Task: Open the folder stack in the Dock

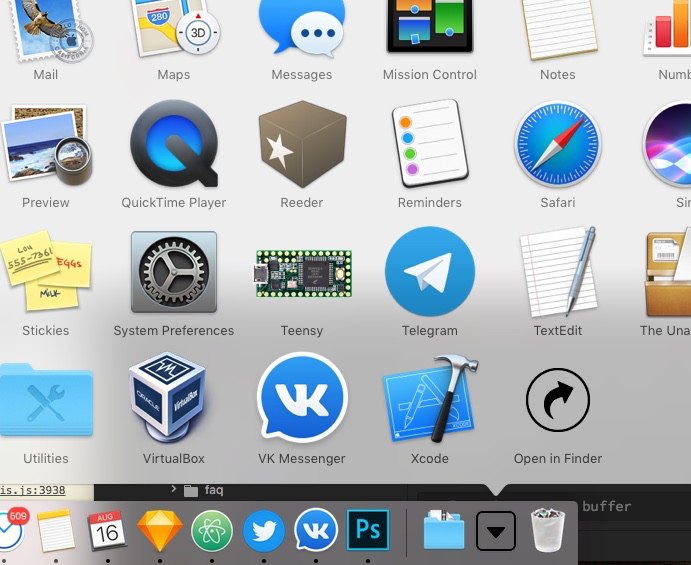Action: pos(443,529)
